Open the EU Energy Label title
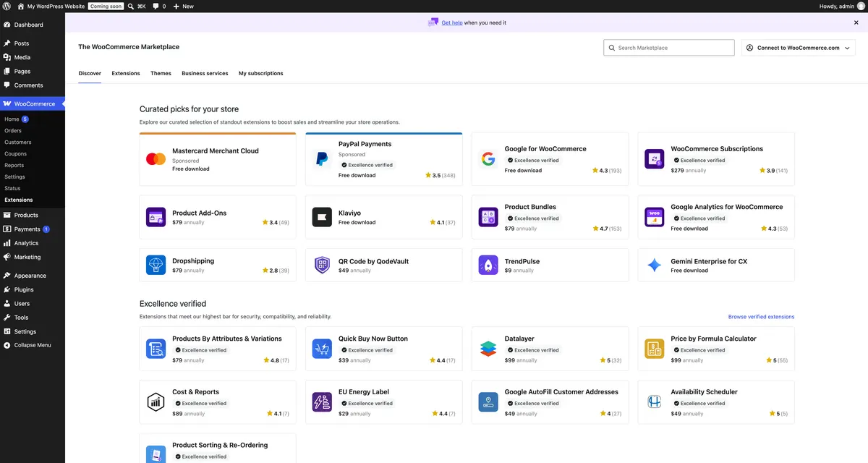Screen dimensions: 868x463 tap(364, 392)
